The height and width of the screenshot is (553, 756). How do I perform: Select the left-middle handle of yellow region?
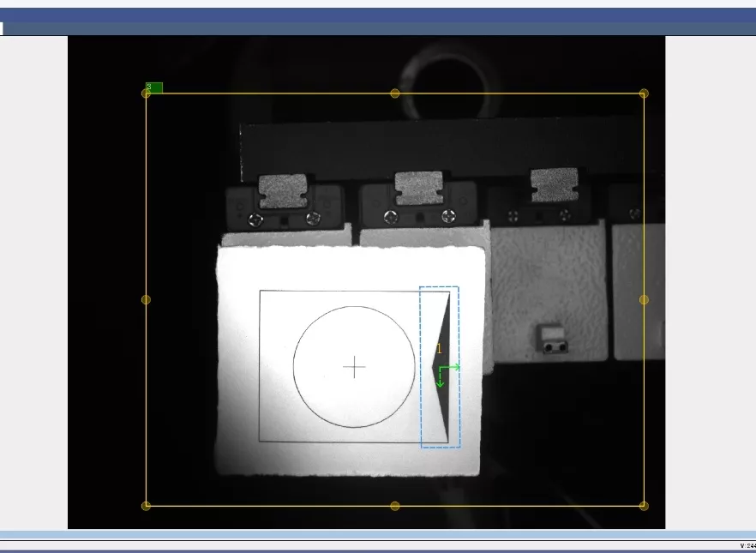click(x=146, y=300)
